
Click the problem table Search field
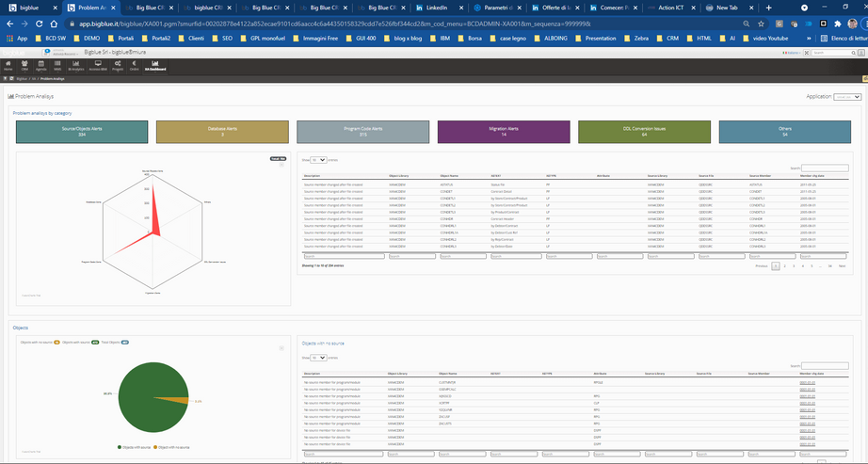click(825, 168)
